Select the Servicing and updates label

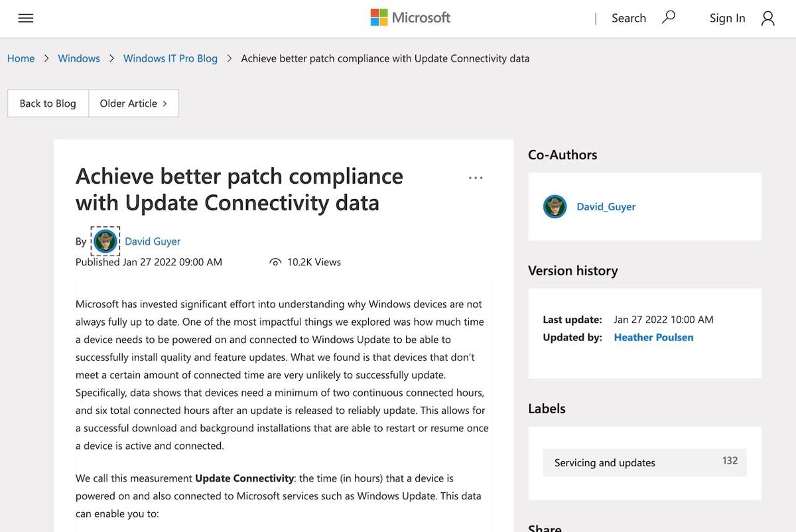click(x=645, y=462)
